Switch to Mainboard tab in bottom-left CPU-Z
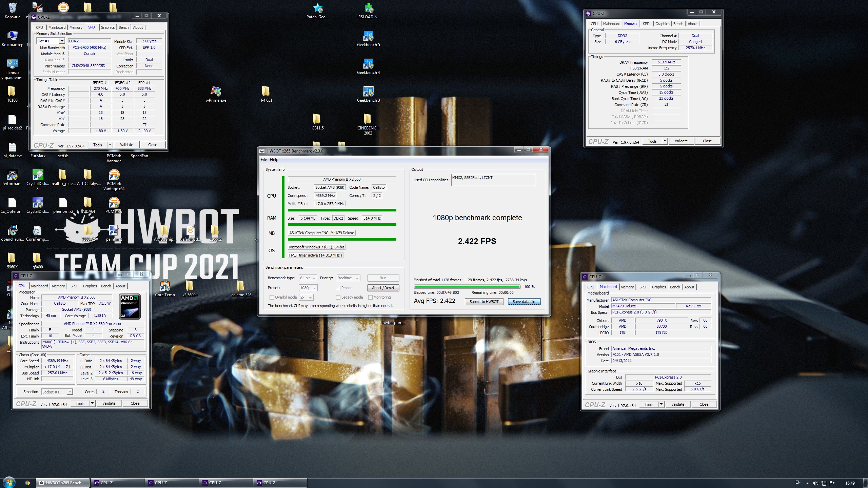This screenshot has height=488, width=868. 39,286
